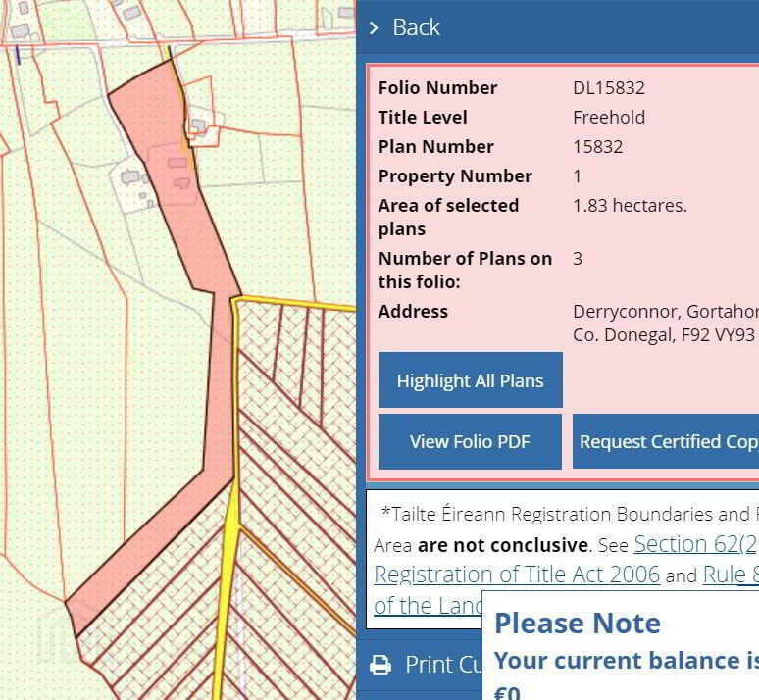759x700 pixels.
Task: Click the folio number DL15832 value
Action: click(608, 88)
